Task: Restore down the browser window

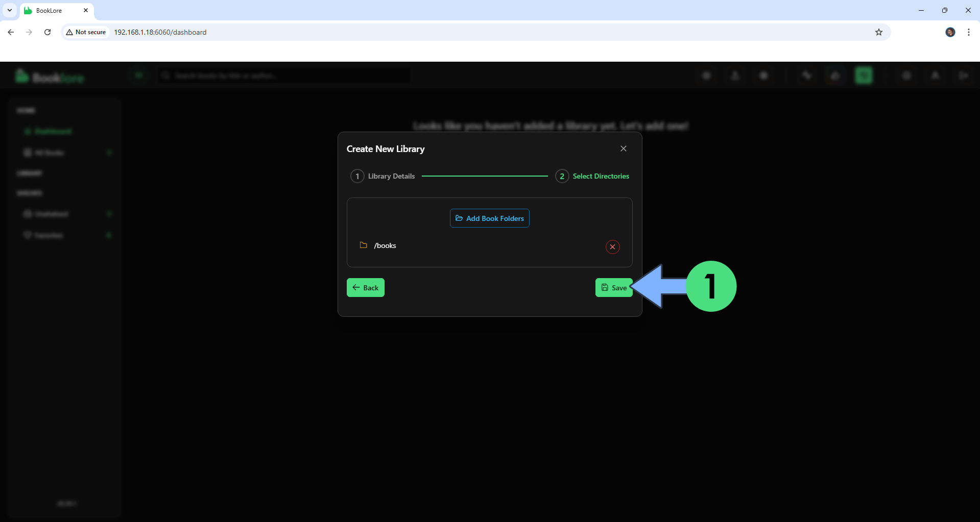Action: click(945, 10)
